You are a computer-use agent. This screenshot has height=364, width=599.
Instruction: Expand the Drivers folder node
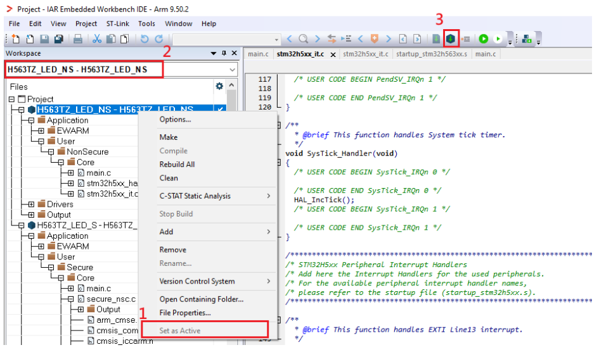[x=31, y=204]
